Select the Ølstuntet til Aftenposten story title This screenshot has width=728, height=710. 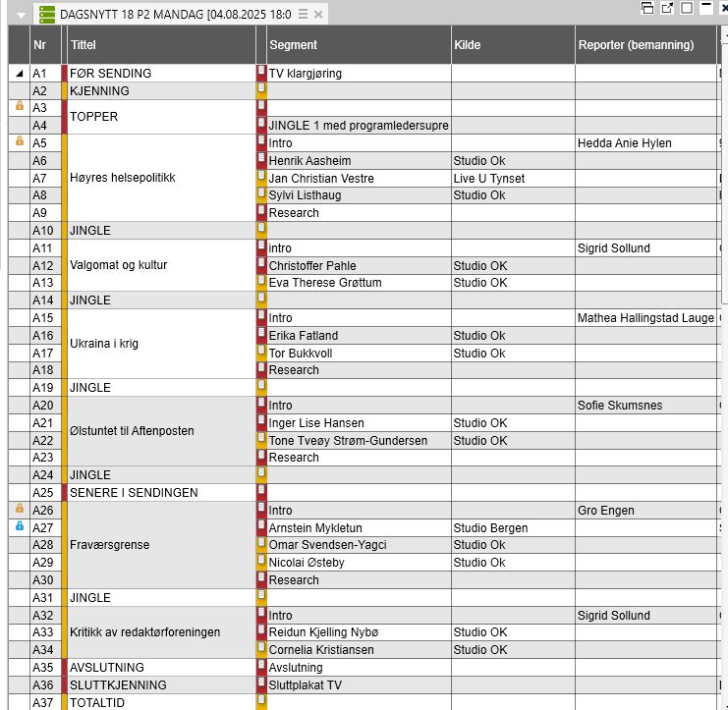click(x=161, y=431)
